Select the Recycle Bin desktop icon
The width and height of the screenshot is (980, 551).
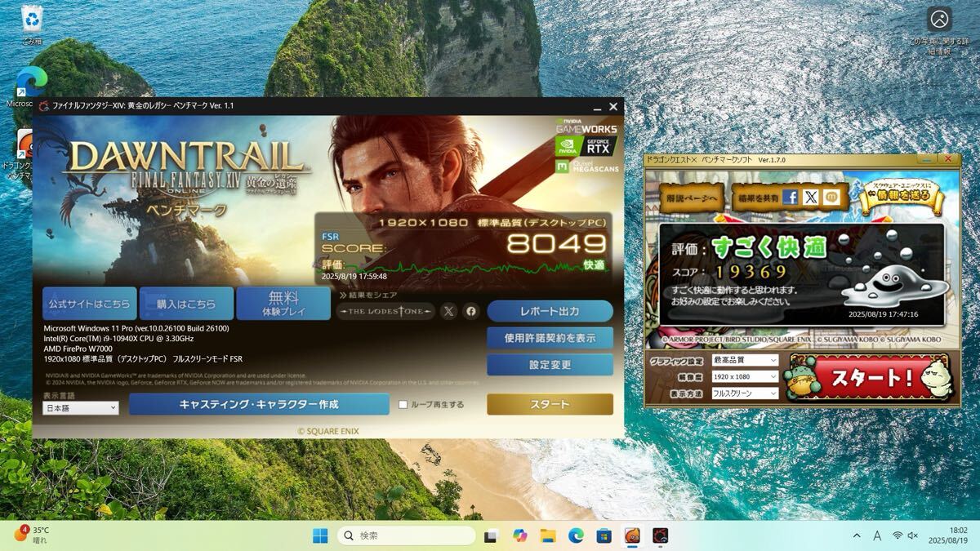click(32, 24)
